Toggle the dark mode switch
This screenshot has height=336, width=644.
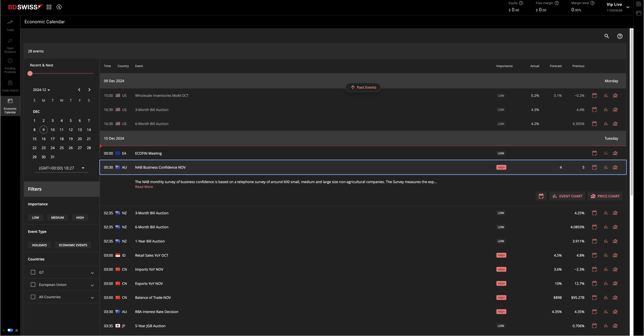pos(10,330)
